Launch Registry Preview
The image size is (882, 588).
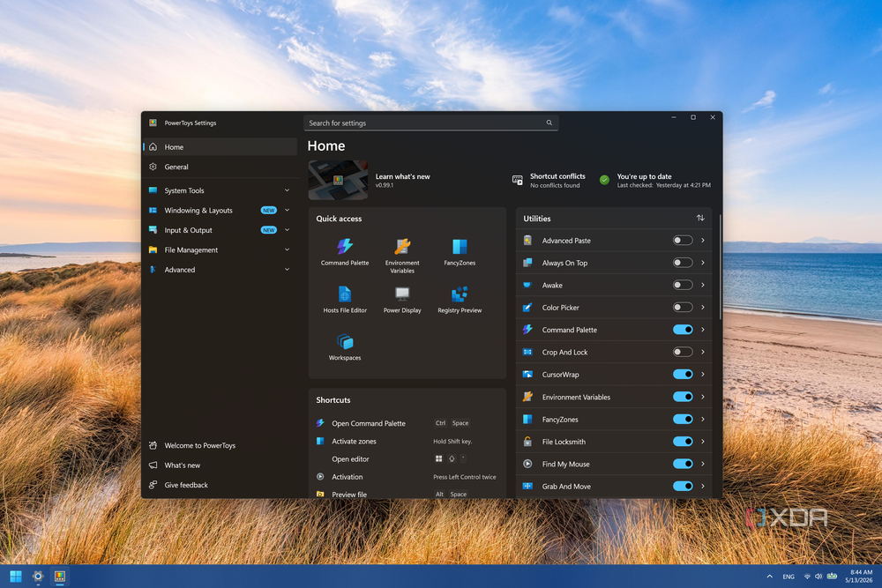pos(460,299)
